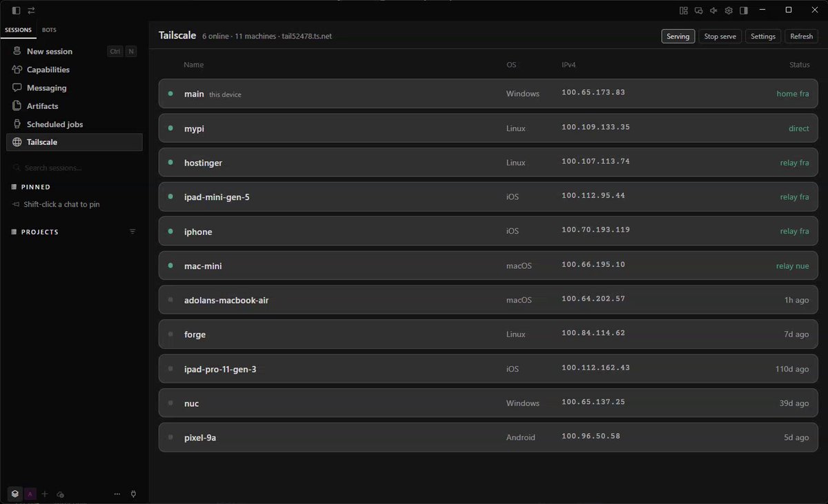Click the Name column header
828x504 pixels.
click(x=194, y=65)
